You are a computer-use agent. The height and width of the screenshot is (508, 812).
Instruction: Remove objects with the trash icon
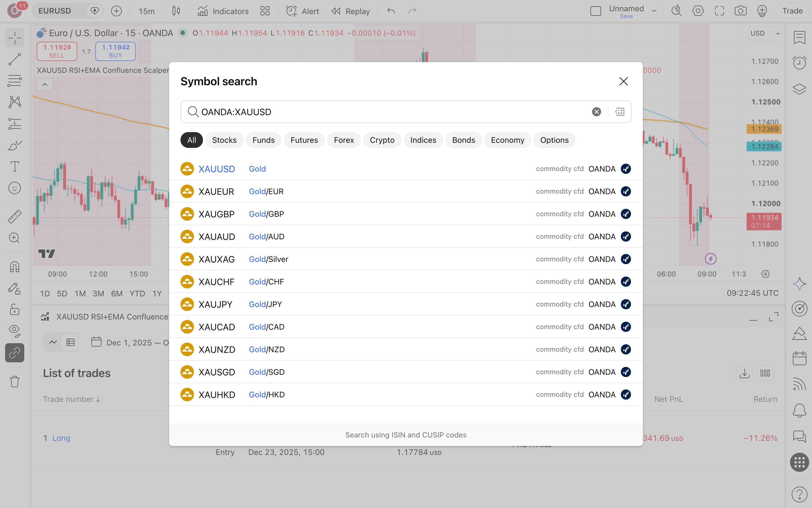click(15, 381)
